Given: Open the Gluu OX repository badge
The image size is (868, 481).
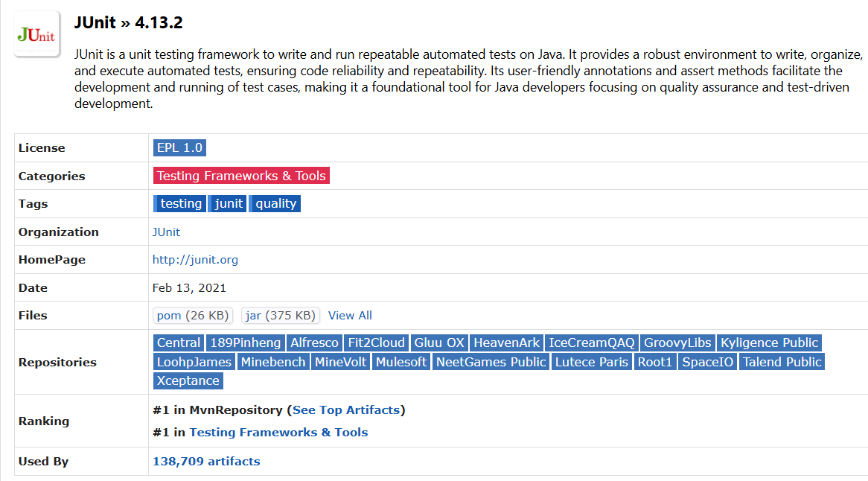Looking at the screenshot, I should (x=439, y=343).
